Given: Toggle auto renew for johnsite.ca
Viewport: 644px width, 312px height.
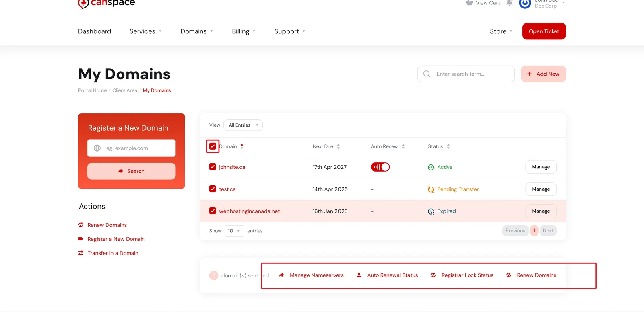Looking at the screenshot, I should pyautogui.click(x=380, y=167).
